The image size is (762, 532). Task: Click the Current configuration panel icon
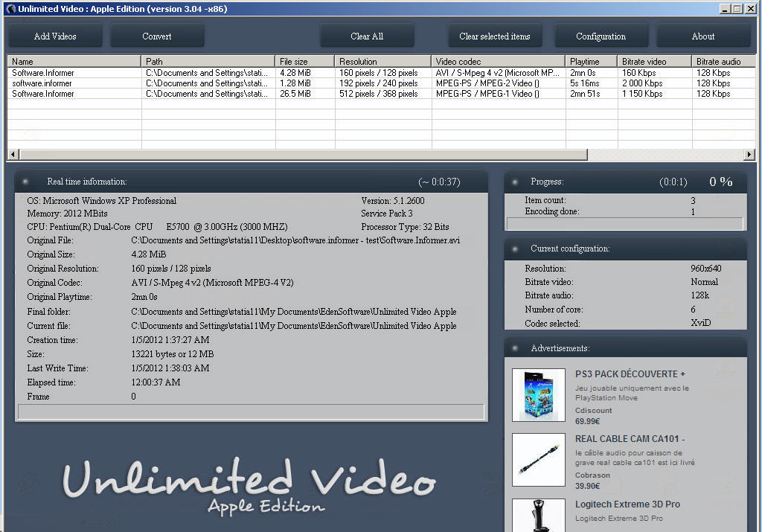(513, 249)
